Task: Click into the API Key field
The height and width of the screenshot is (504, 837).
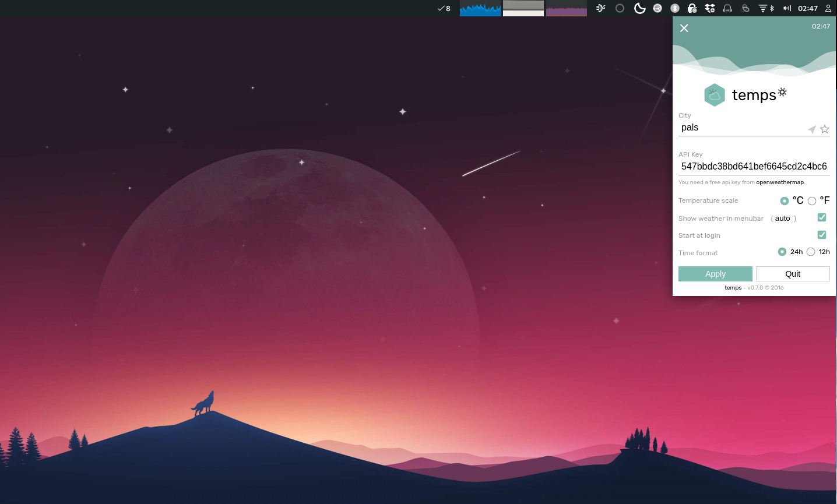Action: [754, 167]
